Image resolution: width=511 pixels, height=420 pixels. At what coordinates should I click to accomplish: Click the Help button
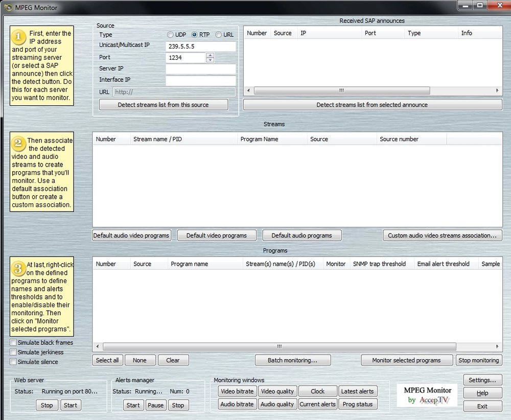482,393
